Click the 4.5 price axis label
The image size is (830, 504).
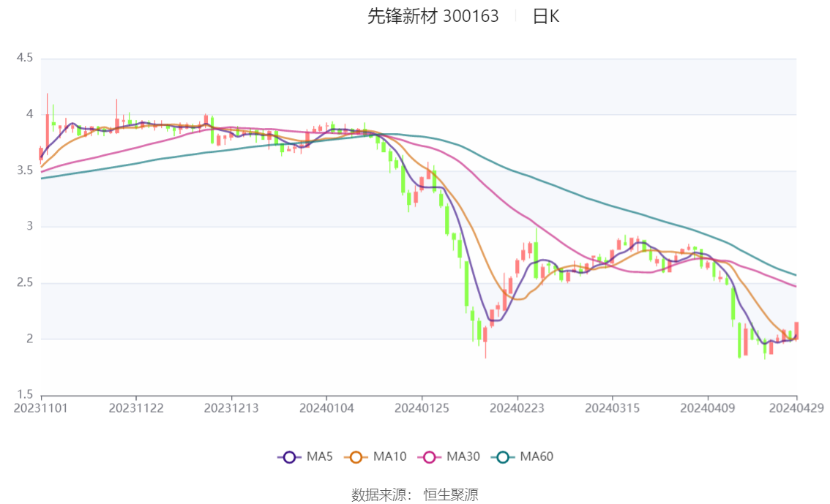tap(25, 58)
